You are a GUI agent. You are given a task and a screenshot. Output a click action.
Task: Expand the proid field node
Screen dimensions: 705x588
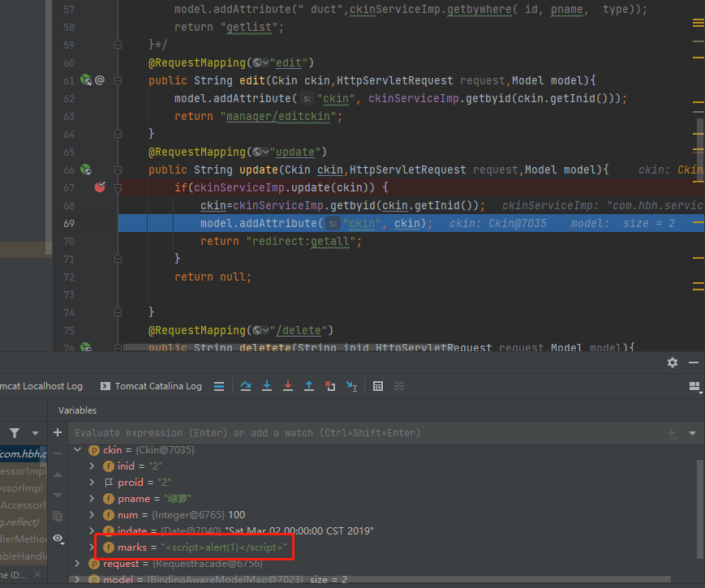(x=92, y=482)
